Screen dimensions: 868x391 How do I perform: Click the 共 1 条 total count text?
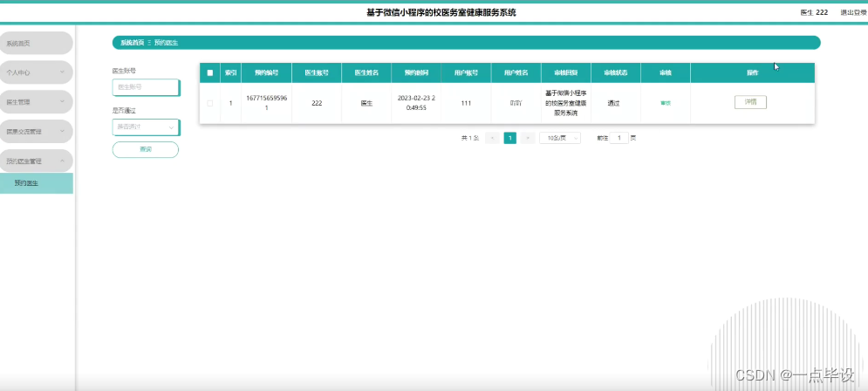click(470, 138)
